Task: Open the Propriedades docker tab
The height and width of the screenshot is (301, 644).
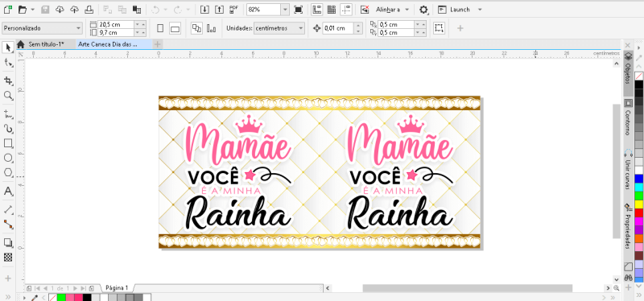Action: pyautogui.click(x=628, y=227)
